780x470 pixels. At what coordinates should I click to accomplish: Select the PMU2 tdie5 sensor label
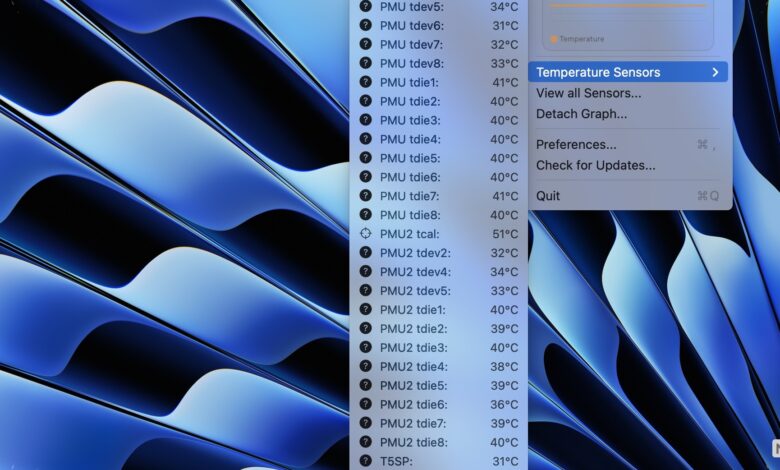[413, 385]
